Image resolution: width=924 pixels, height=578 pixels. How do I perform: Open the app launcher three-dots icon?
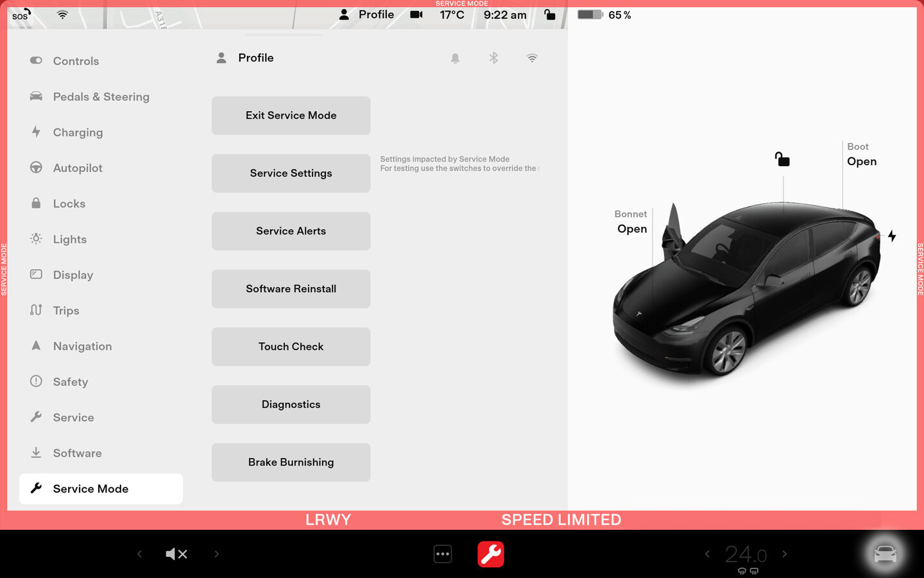click(443, 554)
